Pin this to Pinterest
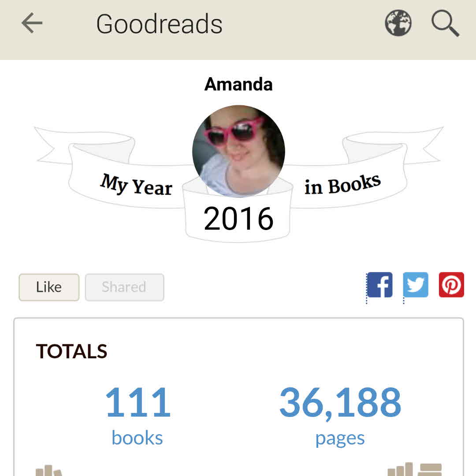 (x=451, y=285)
